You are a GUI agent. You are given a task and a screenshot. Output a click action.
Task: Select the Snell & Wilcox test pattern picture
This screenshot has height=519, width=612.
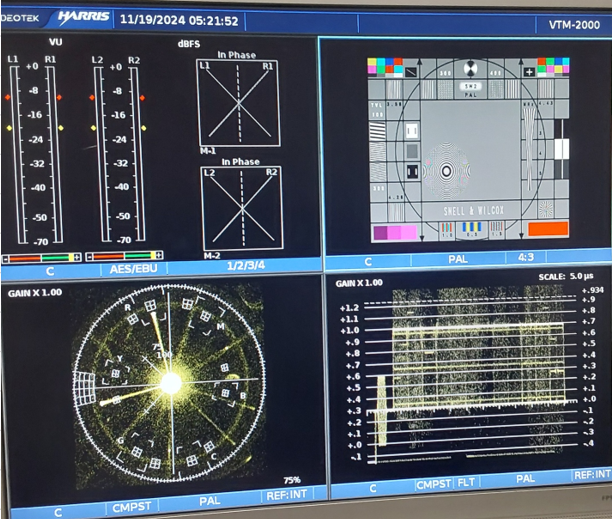[x=468, y=149]
